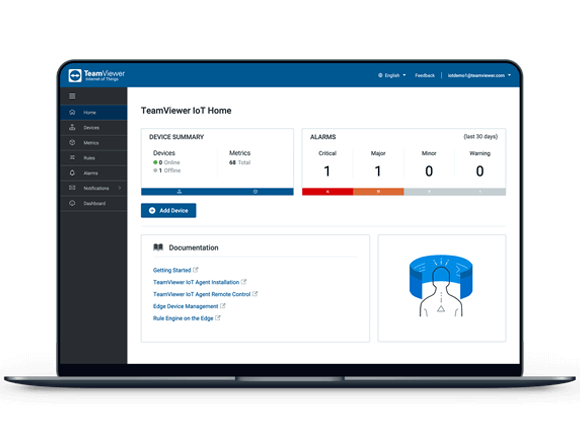The width and height of the screenshot is (580, 430).
Task: Click the hamburger menu icon in the sidebar
Action: pyautogui.click(x=72, y=96)
